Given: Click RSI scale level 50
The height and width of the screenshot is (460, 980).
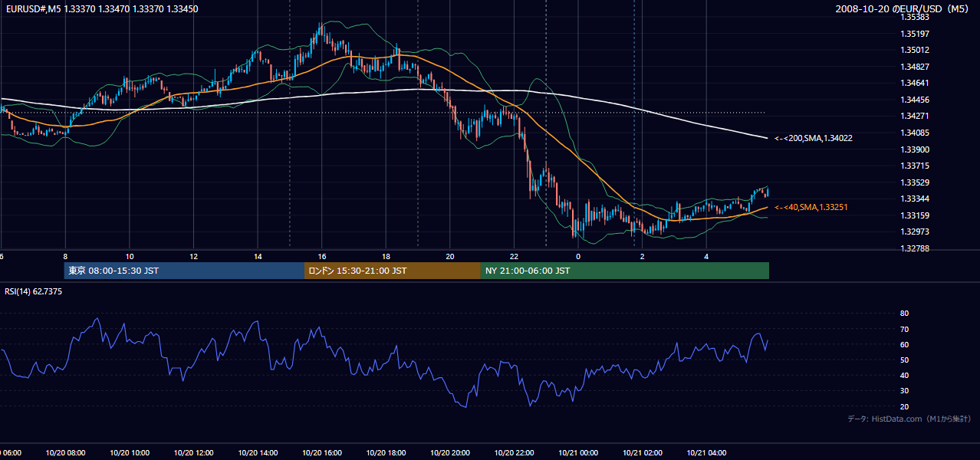Looking at the screenshot, I should point(904,360).
